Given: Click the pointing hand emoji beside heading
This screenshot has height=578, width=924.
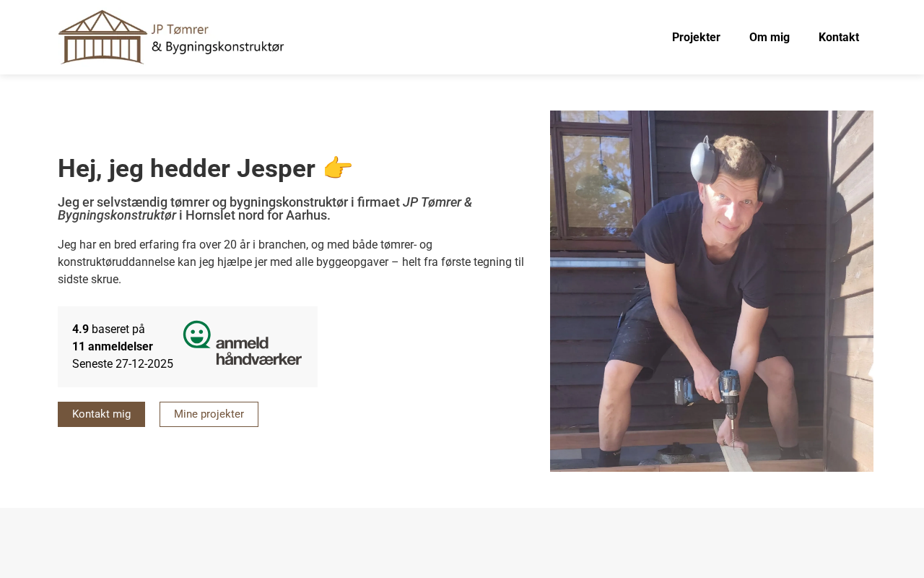Looking at the screenshot, I should (x=338, y=168).
